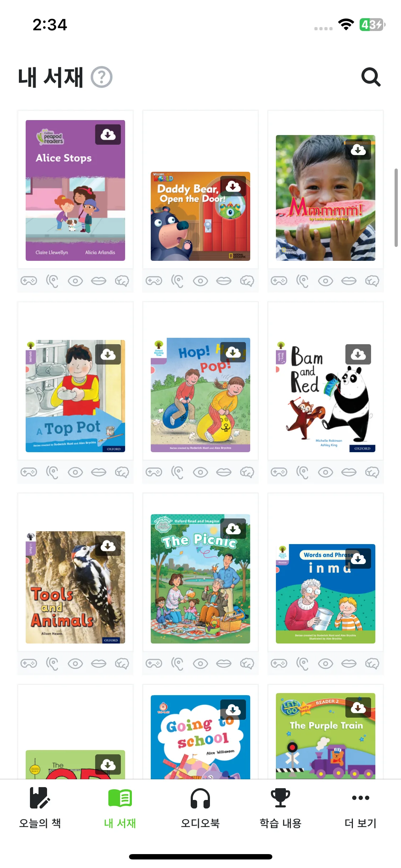Tap listening ear icon under A Top Pot

[x=52, y=472]
